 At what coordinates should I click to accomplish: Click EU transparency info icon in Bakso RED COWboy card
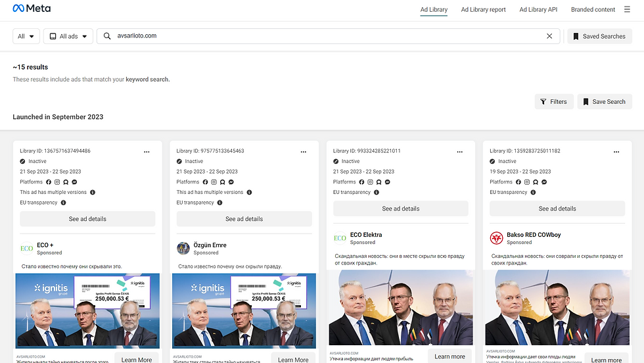point(533,193)
